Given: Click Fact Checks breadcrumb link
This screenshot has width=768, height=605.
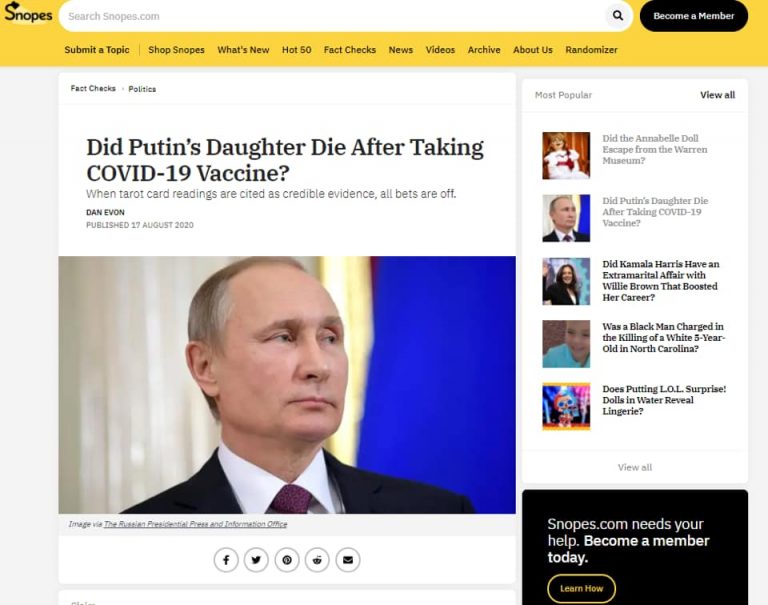Looking at the screenshot, I should point(93,89).
